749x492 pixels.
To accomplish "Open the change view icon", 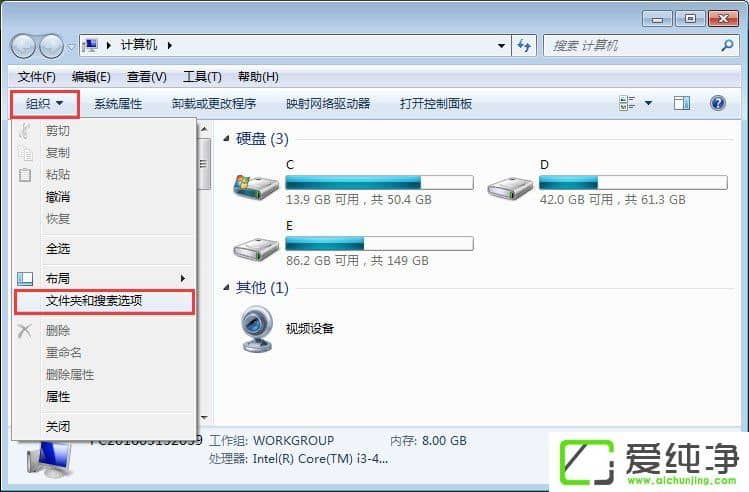I will (x=627, y=103).
